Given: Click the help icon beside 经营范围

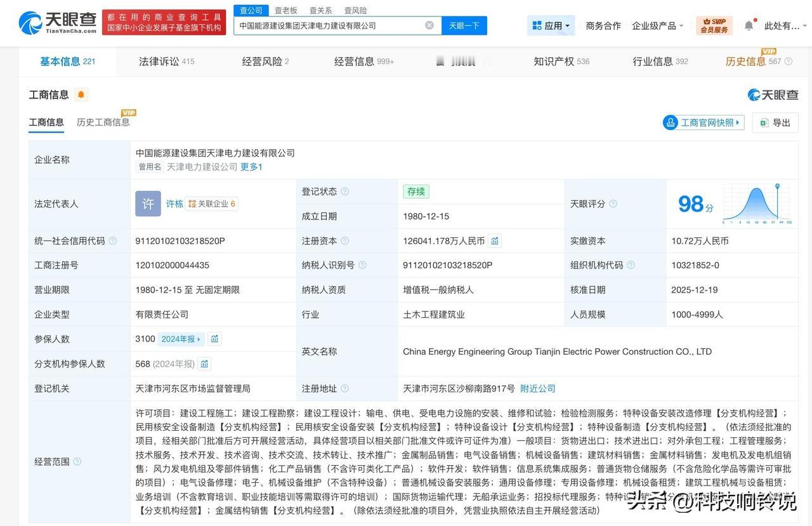Looking at the screenshot, I should pos(77,462).
